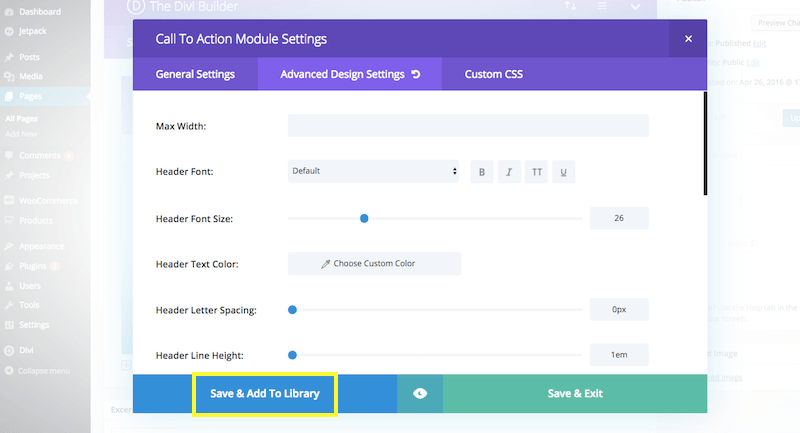Open Choose Custom Color picker
This screenshot has width=800, height=433.
pos(374,264)
